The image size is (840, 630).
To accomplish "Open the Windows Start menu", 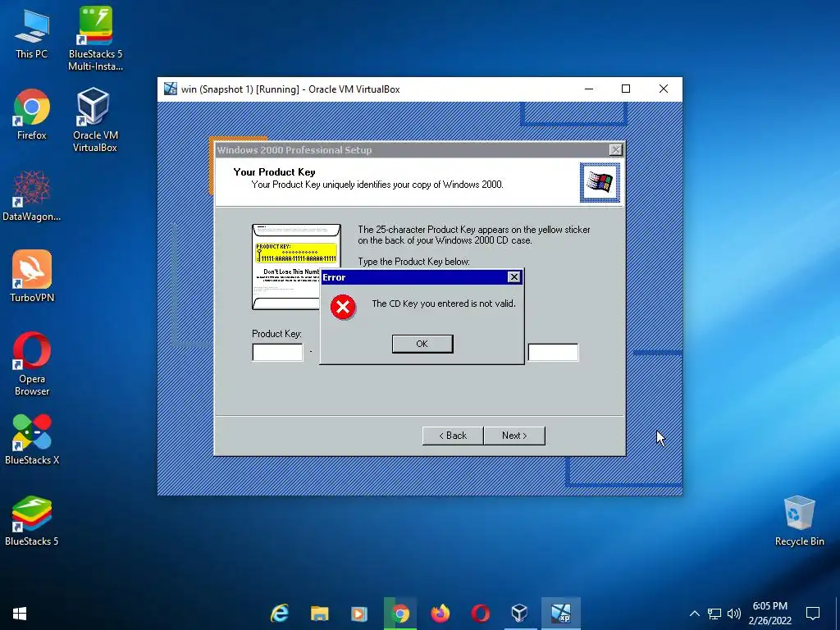I will pos(20,614).
